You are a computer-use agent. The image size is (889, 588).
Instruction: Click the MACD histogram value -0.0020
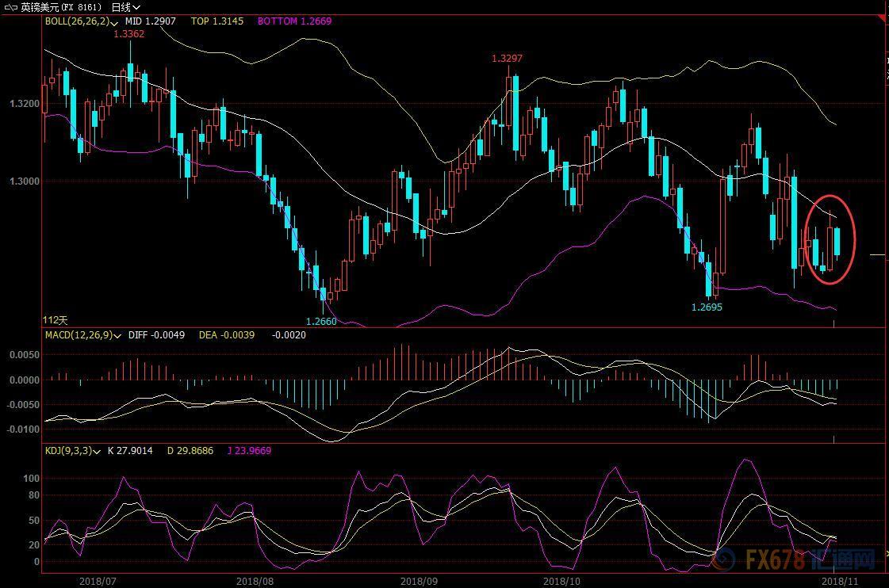289,335
